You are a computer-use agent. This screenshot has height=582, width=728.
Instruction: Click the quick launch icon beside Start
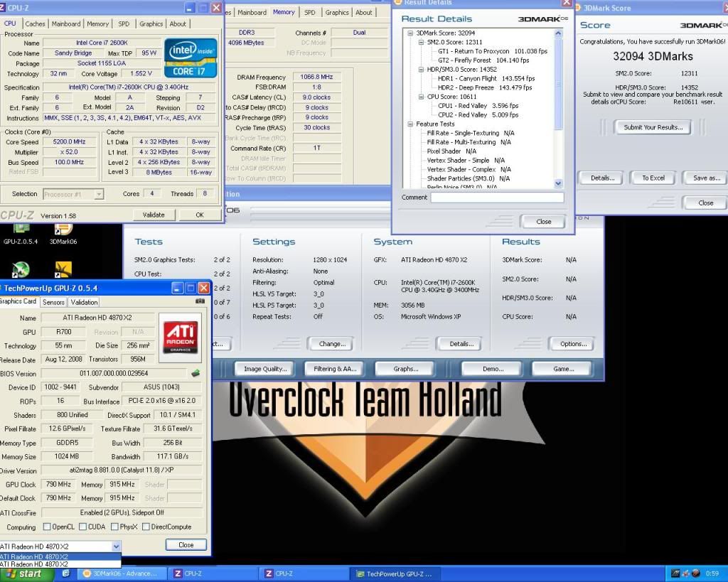pos(66,573)
